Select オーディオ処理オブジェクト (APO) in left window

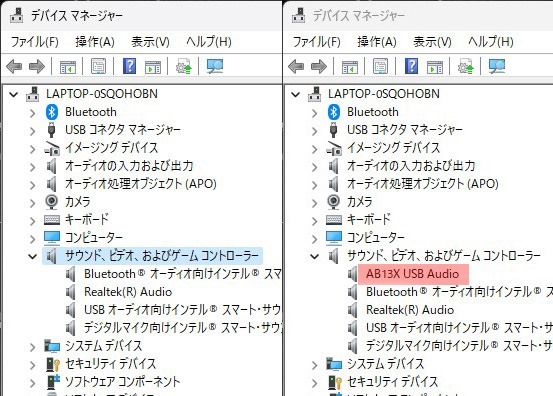[140, 184]
